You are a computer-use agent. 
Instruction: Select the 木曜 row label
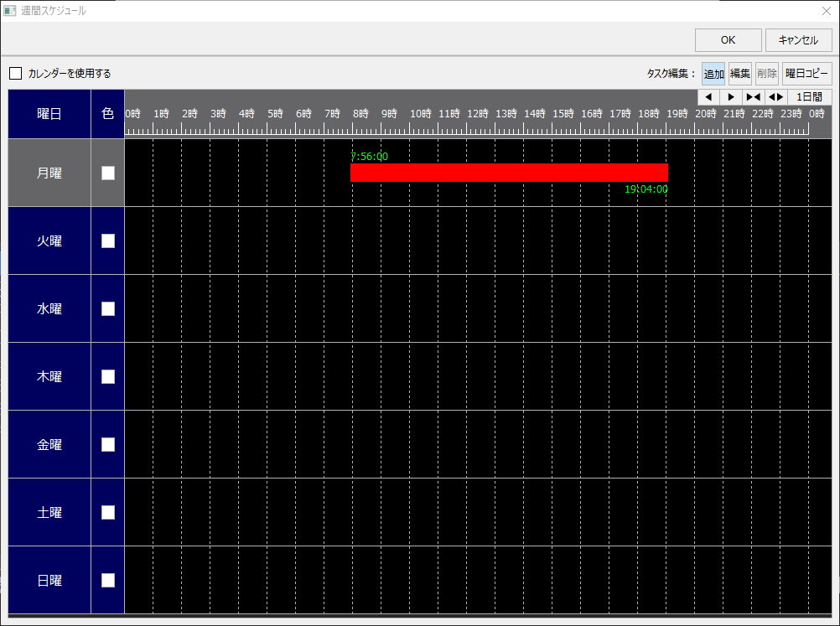(48, 376)
